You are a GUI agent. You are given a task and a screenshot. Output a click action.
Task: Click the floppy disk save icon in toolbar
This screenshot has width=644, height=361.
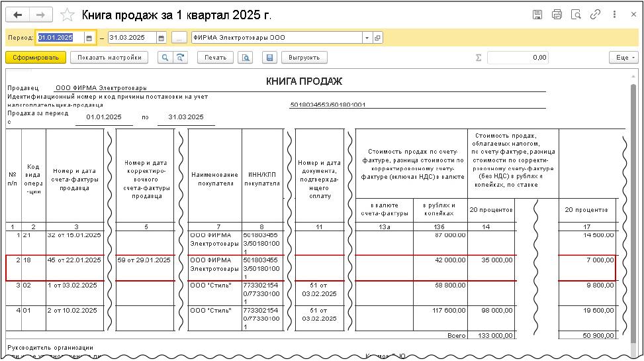pyautogui.click(x=269, y=58)
